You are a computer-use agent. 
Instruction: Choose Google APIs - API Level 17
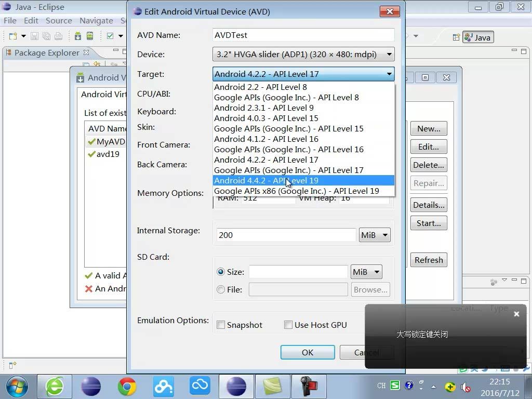303,170
